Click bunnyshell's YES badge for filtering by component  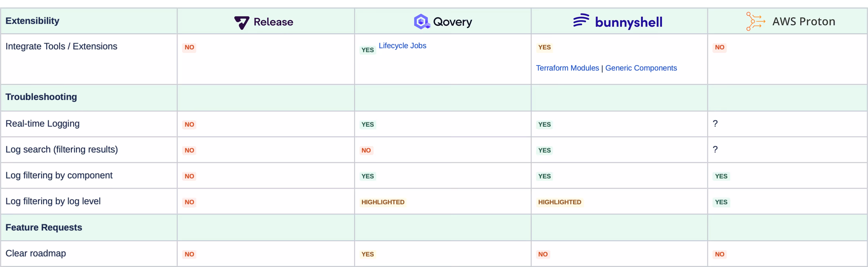point(544,176)
